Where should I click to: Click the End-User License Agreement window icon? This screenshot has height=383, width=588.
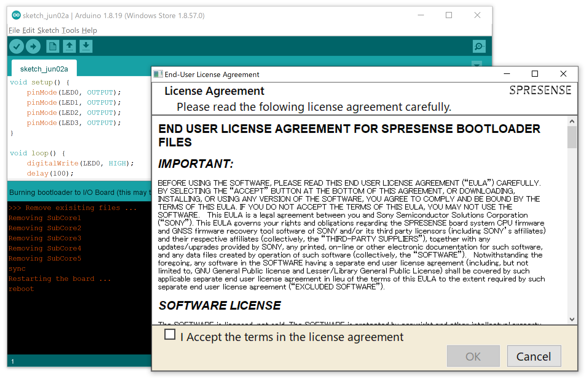click(158, 74)
